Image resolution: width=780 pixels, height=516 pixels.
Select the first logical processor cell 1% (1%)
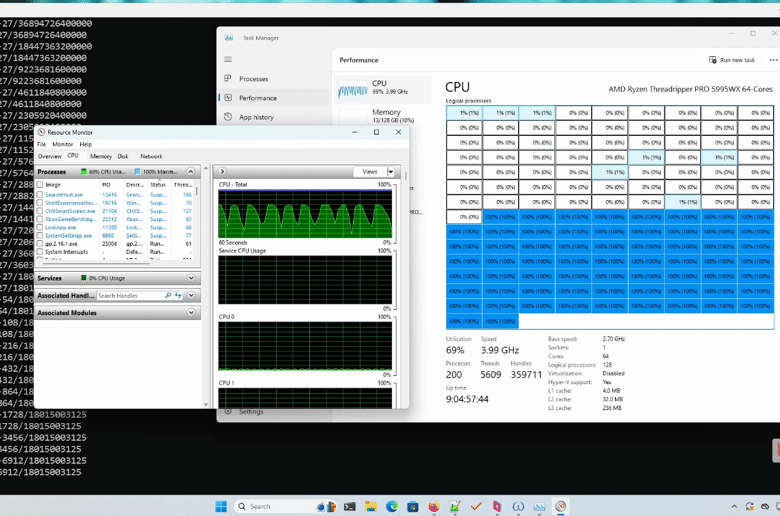[464, 113]
